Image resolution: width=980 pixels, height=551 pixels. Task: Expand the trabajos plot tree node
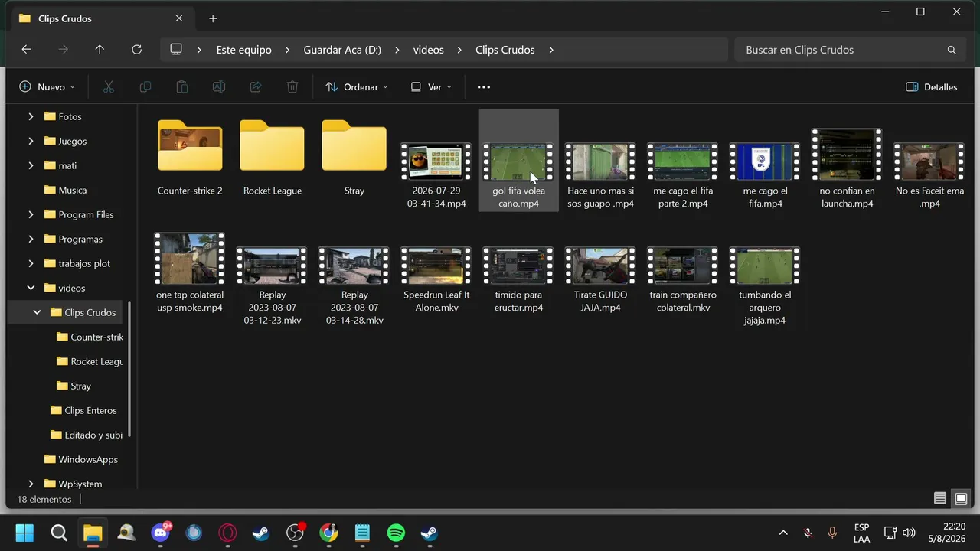click(31, 263)
